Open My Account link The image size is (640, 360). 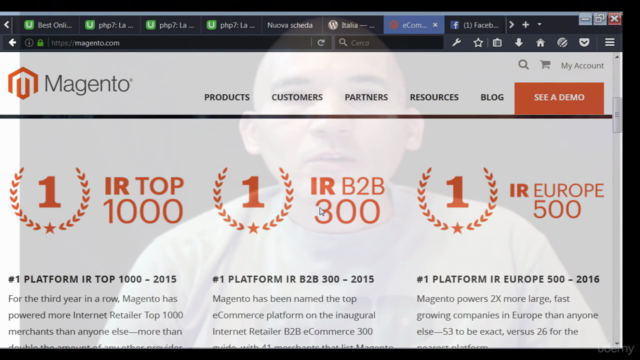[582, 65]
